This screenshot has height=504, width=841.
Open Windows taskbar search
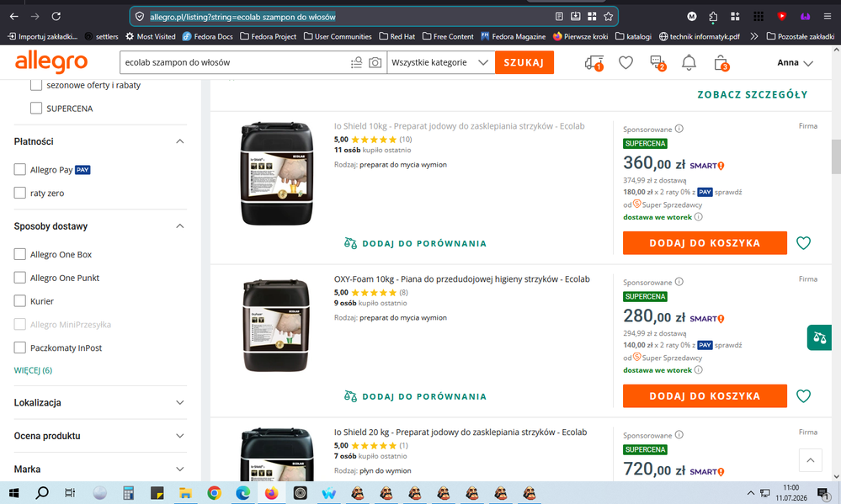pos(42,493)
